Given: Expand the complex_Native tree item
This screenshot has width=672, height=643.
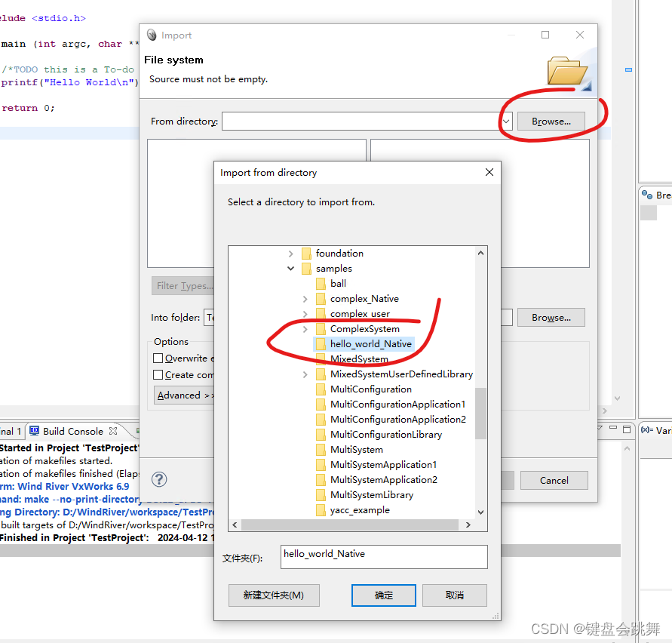Looking at the screenshot, I should [x=305, y=298].
